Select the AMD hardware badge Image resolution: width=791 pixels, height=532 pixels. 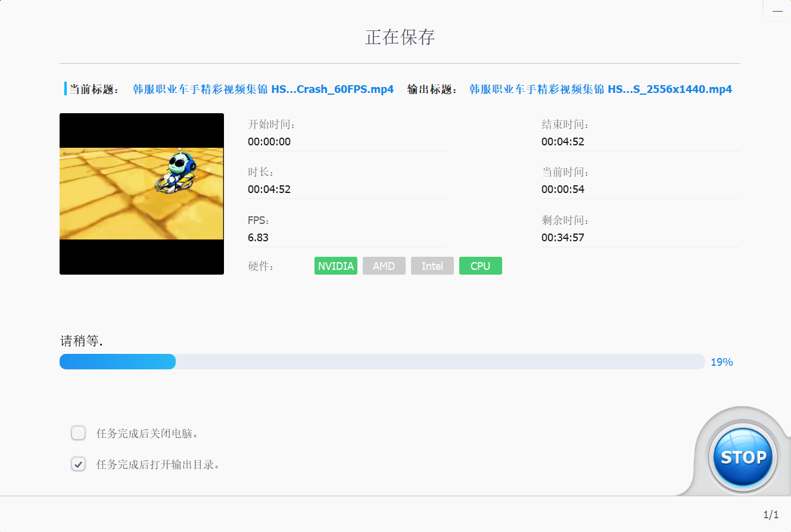click(x=384, y=266)
